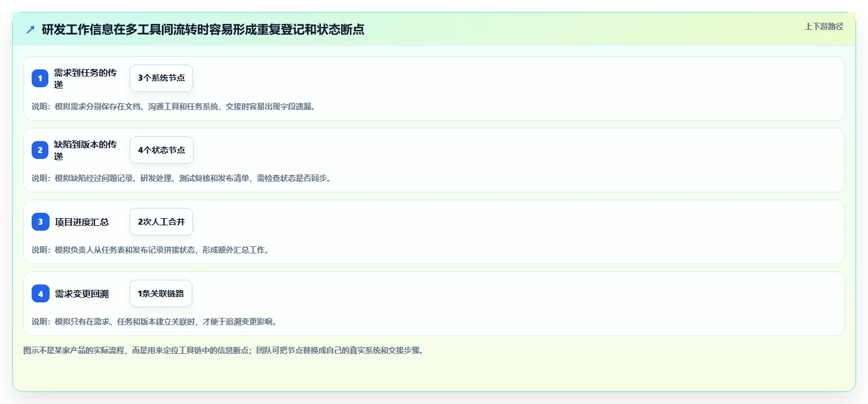Click the description mentioning 字段遗漏
This screenshot has width=868, height=404.
(x=173, y=106)
